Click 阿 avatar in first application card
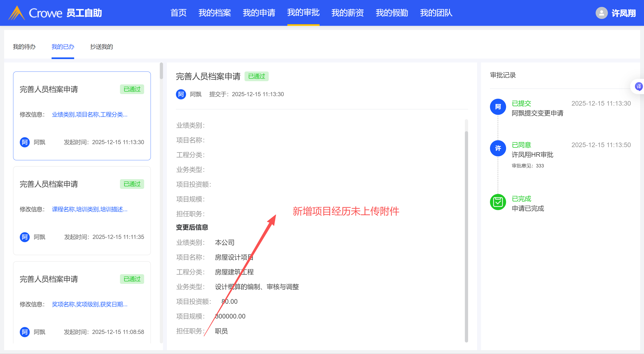 [x=24, y=142]
